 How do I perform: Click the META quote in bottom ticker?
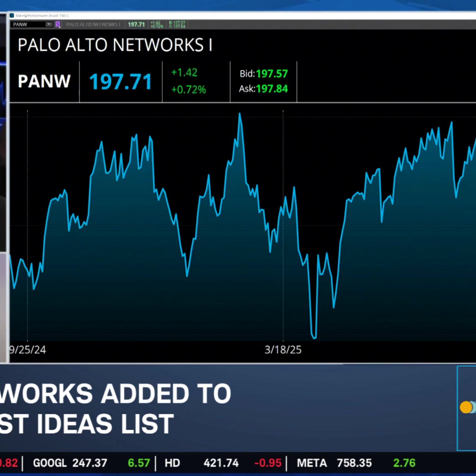pyautogui.click(x=356, y=463)
